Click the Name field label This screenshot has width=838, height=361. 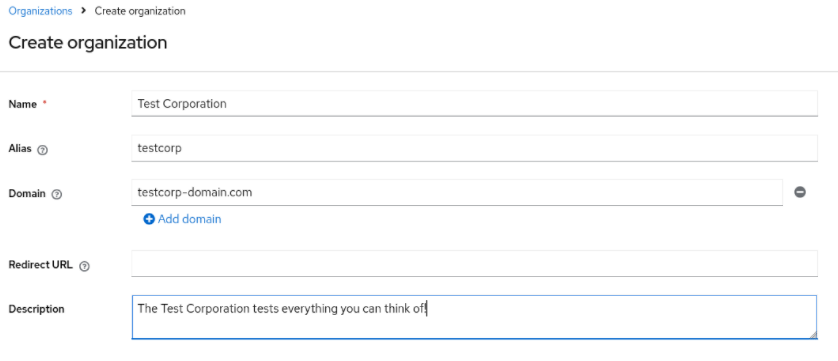coord(22,104)
